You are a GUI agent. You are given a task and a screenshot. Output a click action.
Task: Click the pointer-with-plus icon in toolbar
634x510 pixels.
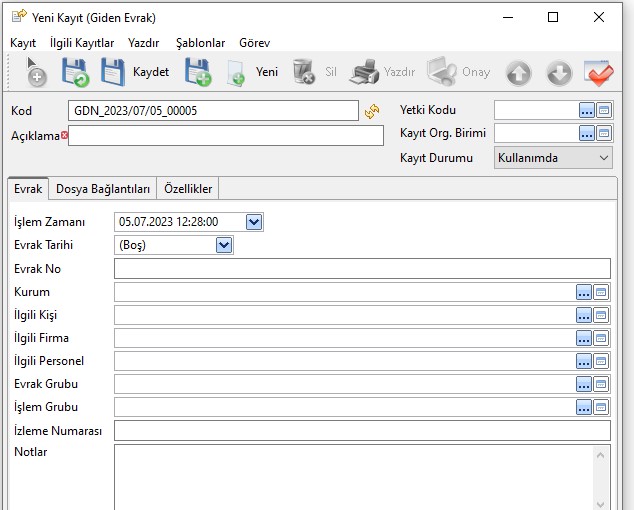[x=34, y=72]
